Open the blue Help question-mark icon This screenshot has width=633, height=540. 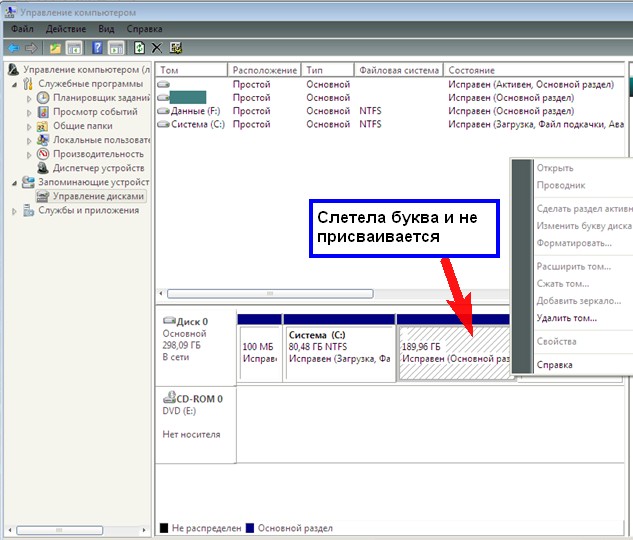(x=97, y=48)
